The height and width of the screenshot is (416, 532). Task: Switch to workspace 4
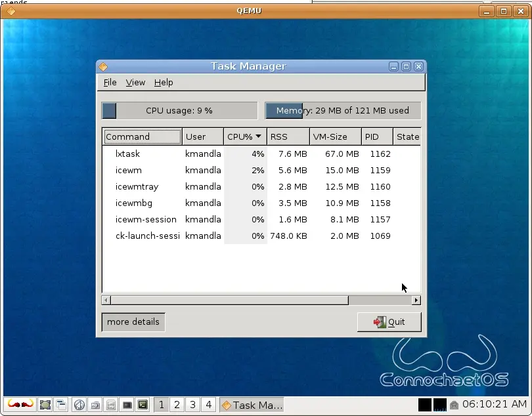click(209, 405)
